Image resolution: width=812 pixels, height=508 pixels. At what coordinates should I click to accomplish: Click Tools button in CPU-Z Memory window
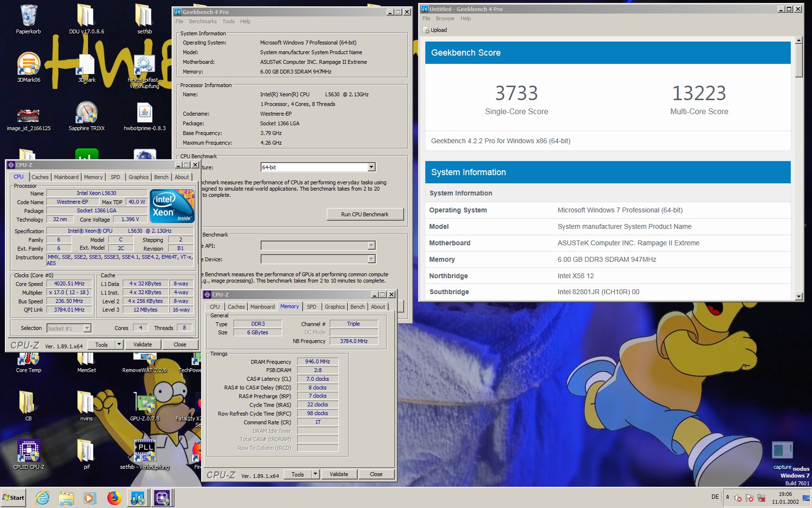298,474
